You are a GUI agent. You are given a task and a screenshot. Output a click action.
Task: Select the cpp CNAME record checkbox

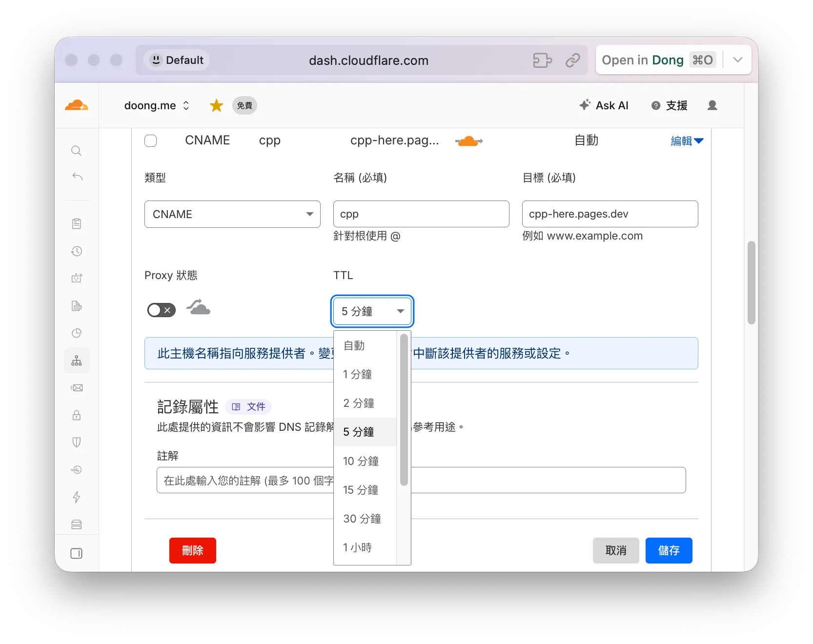(151, 141)
